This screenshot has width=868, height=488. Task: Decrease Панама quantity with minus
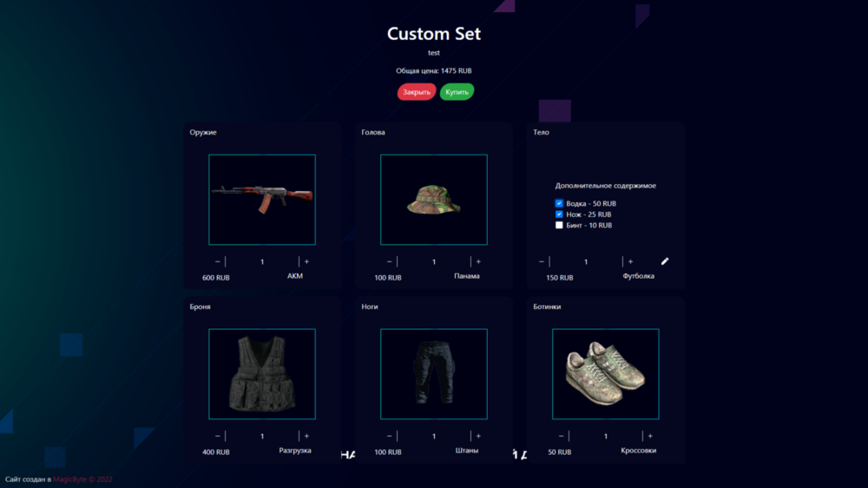(389, 261)
